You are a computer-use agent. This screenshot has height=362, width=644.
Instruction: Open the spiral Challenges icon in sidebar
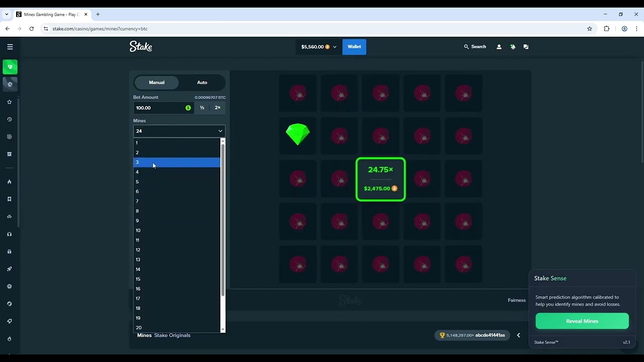(x=10, y=137)
